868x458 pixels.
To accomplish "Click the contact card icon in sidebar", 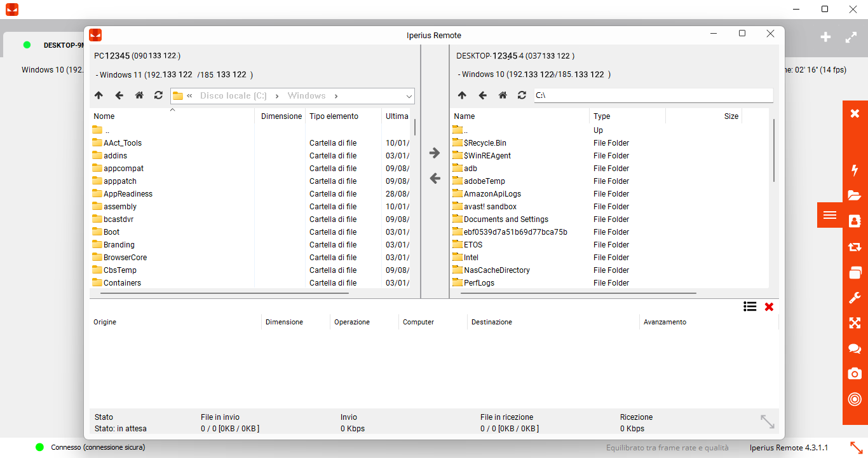I will [x=855, y=221].
